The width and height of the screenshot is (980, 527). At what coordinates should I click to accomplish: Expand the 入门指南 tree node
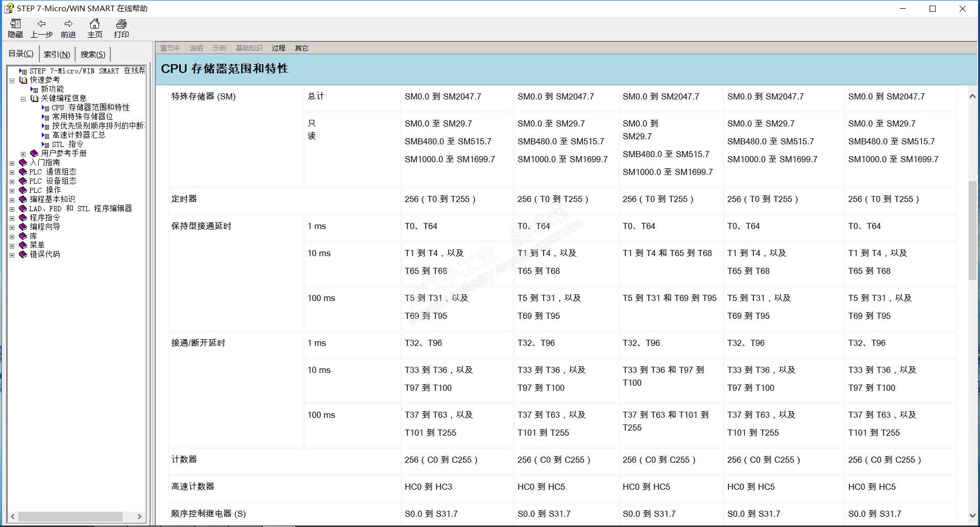(12, 163)
